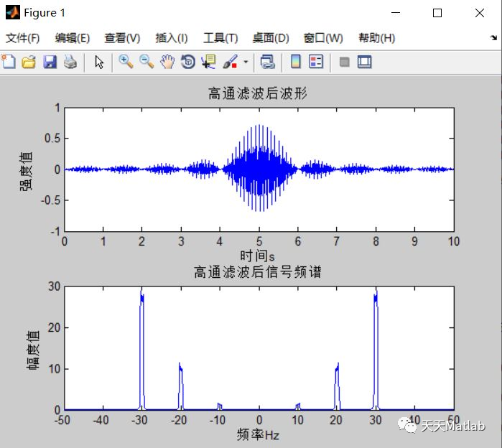This screenshot has height=448, width=502.
Task: Select the Data Cursor tool
Action: click(208, 62)
